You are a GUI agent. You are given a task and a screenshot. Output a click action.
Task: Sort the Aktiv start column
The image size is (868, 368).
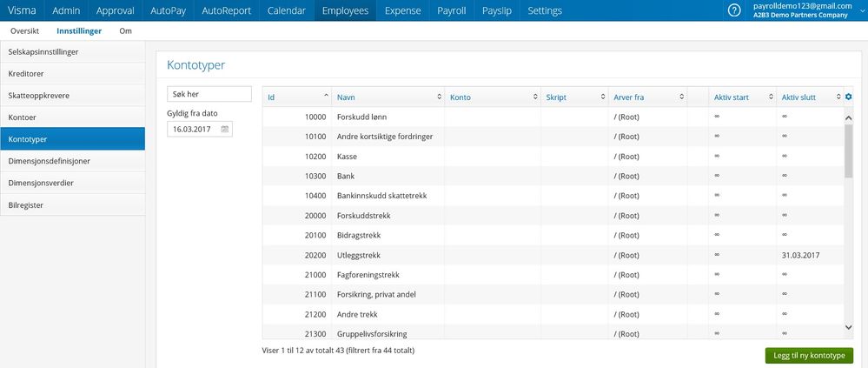[x=771, y=97]
